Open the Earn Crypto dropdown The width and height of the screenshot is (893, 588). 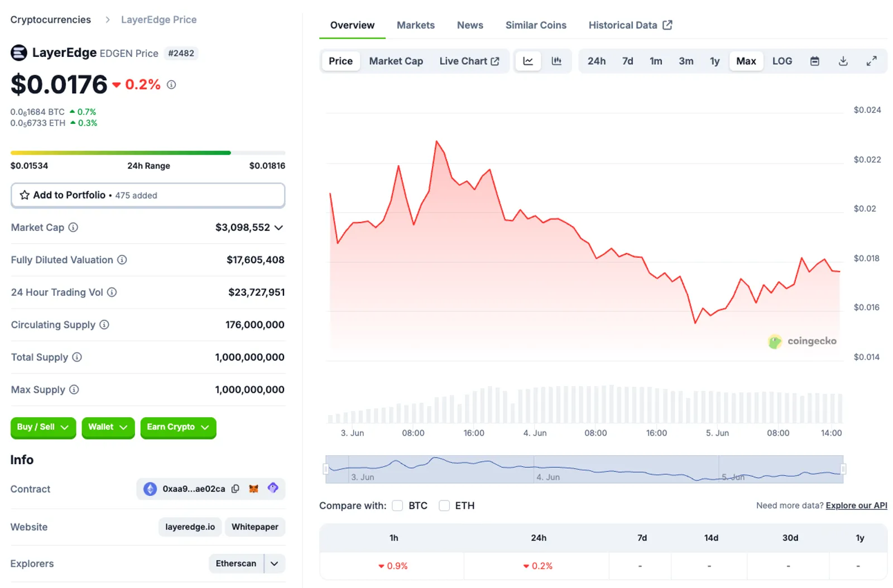pyautogui.click(x=178, y=427)
